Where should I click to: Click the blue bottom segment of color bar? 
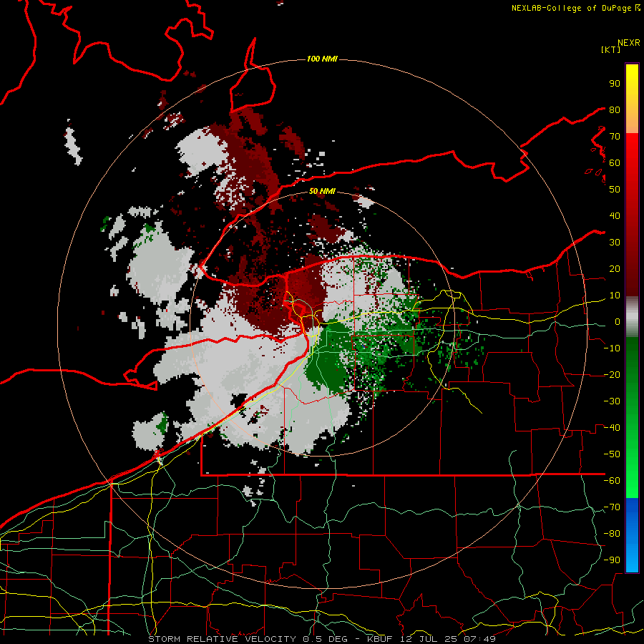tap(632, 535)
